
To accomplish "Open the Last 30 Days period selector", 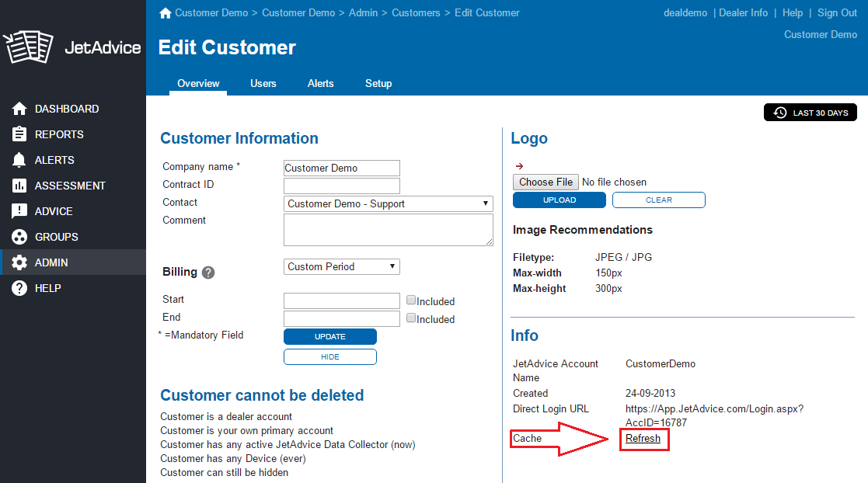I will (x=810, y=113).
